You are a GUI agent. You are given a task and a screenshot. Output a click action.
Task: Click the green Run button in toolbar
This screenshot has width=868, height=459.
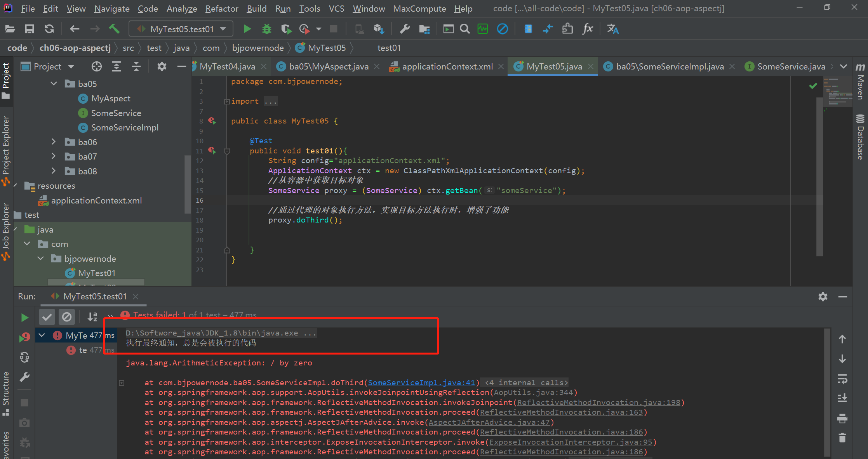pyautogui.click(x=247, y=29)
